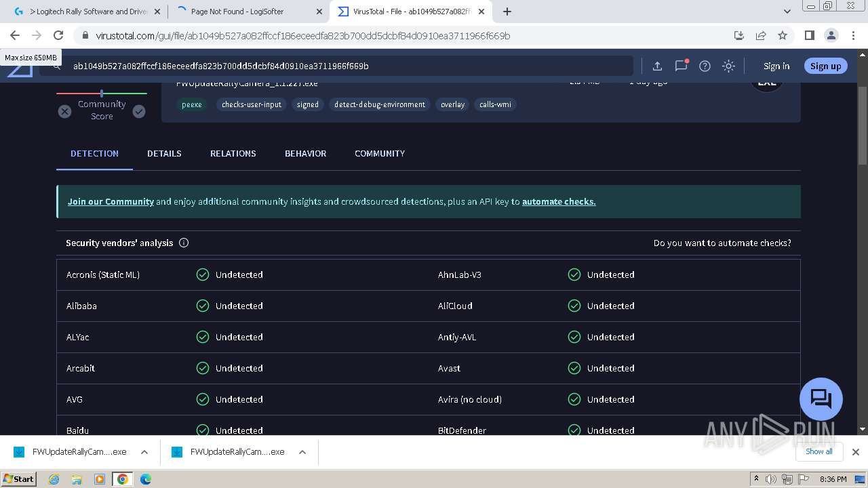Open the help question mark icon

pos(705,66)
